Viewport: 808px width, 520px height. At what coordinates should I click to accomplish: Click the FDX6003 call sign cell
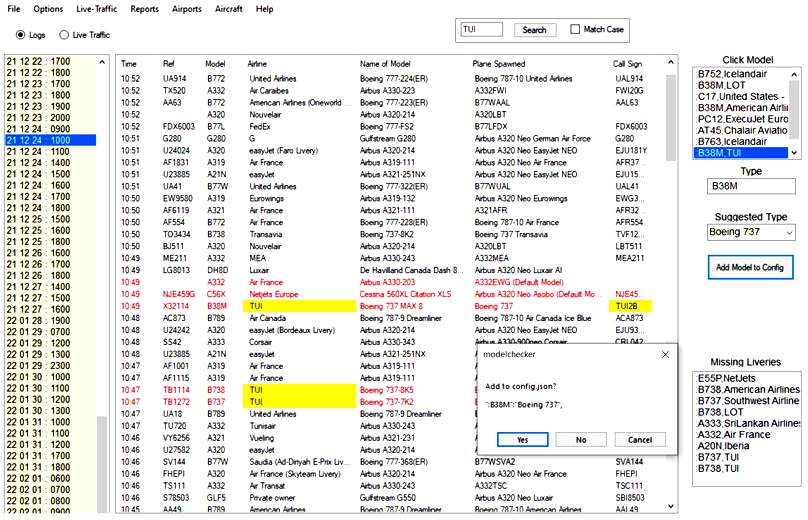point(631,127)
